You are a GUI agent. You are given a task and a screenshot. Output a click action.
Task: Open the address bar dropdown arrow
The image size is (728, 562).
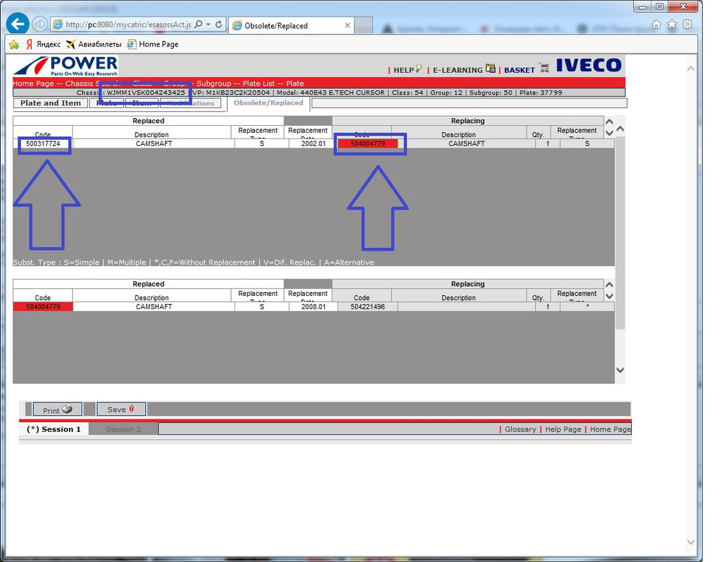coord(208,24)
